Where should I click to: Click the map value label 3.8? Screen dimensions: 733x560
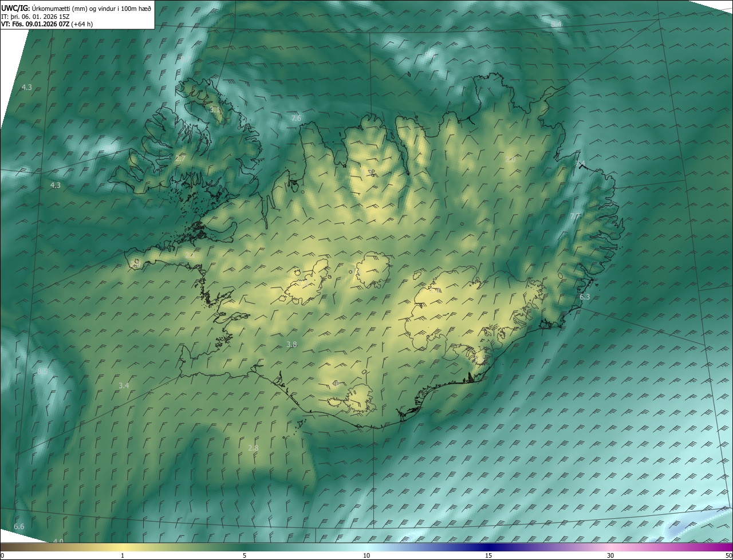click(291, 344)
